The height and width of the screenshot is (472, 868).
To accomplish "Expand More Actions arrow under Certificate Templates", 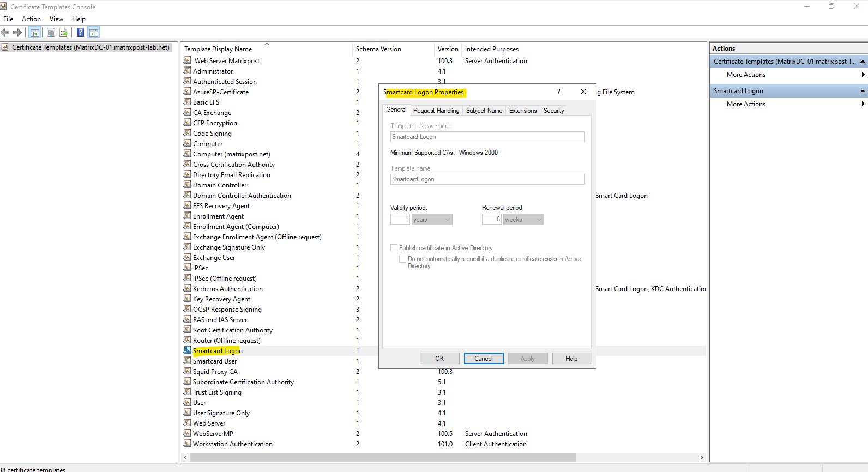I will [863, 75].
